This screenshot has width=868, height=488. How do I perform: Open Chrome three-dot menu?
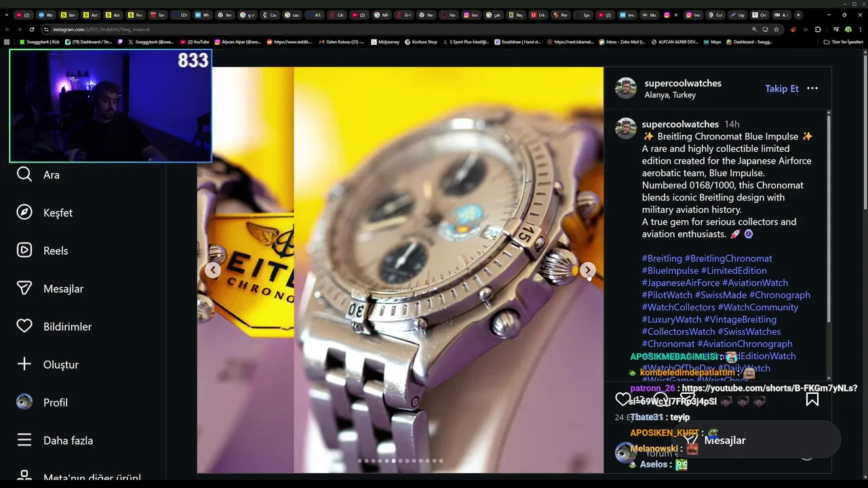coord(861,29)
